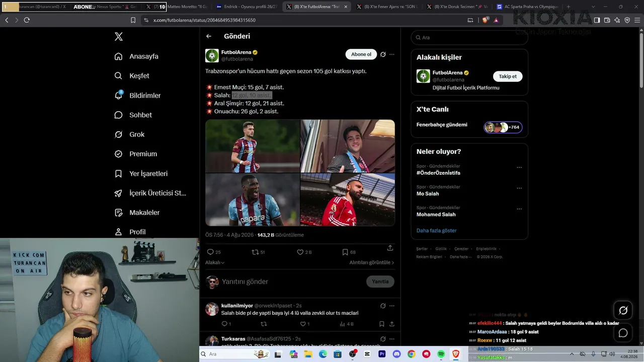The width and height of the screenshot is (644, 362).
Task: Open the Yer İşaretleri bookmark icon
Action: pyautogui.click(x=119, y=173)
